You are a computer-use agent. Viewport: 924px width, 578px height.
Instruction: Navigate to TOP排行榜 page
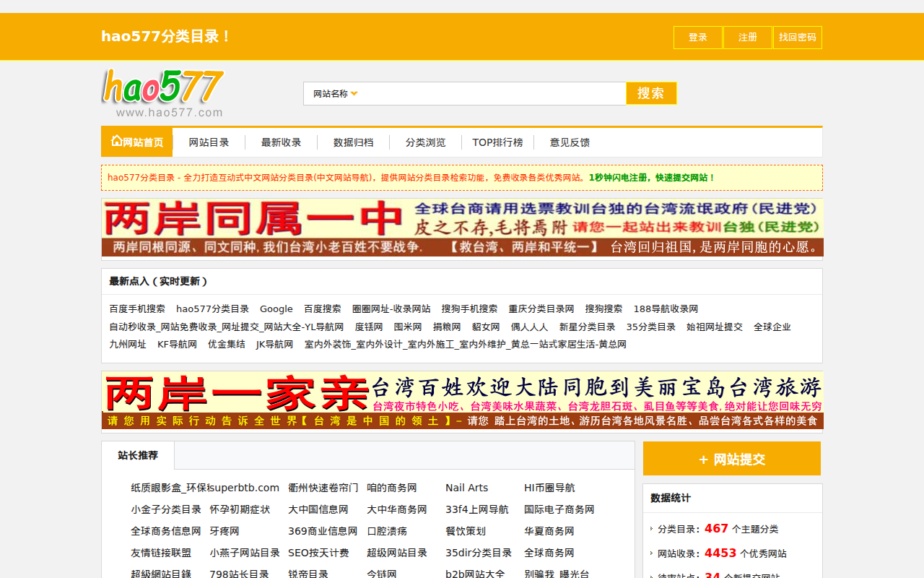[x=497, y=142]
